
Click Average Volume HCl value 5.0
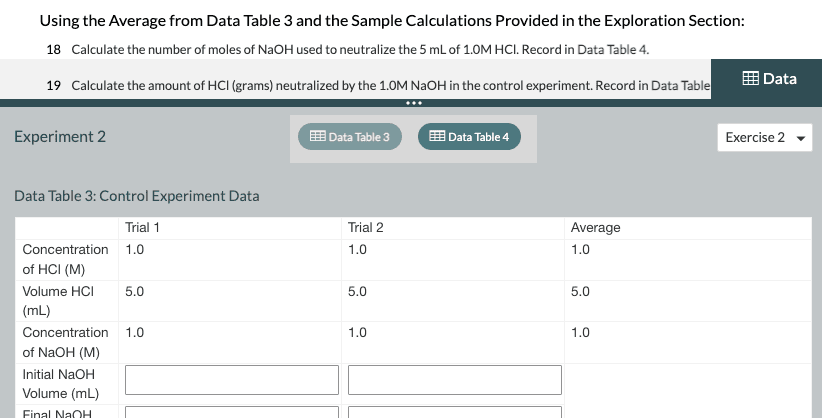point(580,292)
